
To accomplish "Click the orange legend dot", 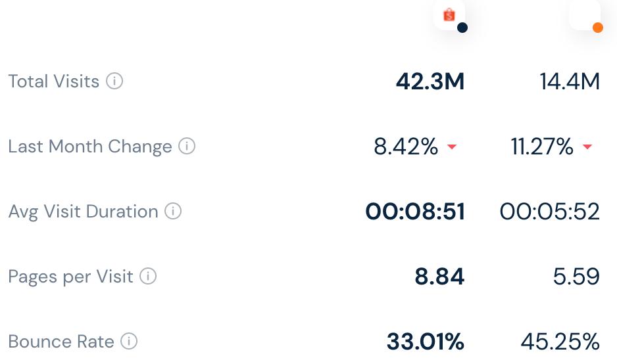I will (x=597, y=28).
